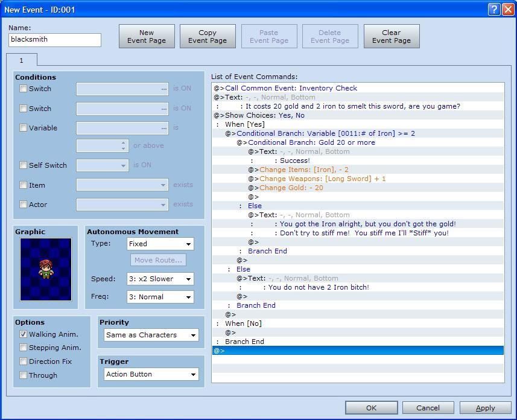Select the When [No] line
517x420 pixels.
click(358, 323)
